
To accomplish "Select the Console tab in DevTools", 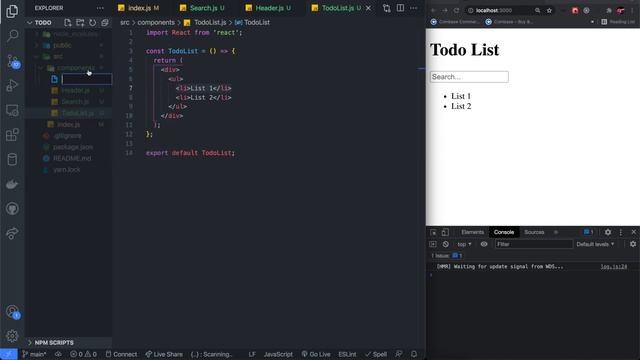I will tap(504, 232).
